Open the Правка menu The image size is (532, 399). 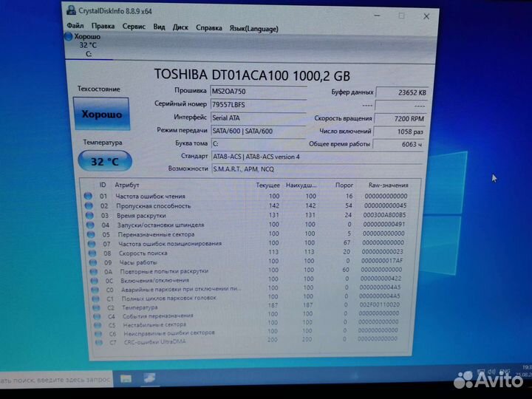point(103,26)
